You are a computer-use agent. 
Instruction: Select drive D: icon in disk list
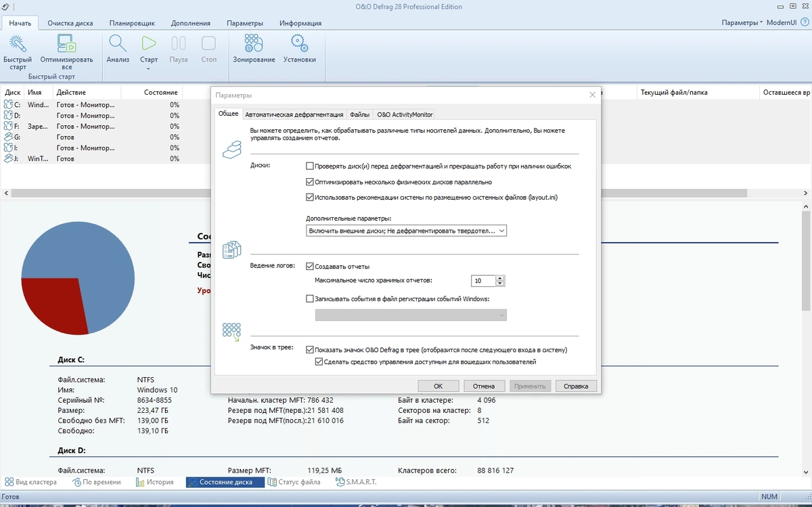[8, 116]
